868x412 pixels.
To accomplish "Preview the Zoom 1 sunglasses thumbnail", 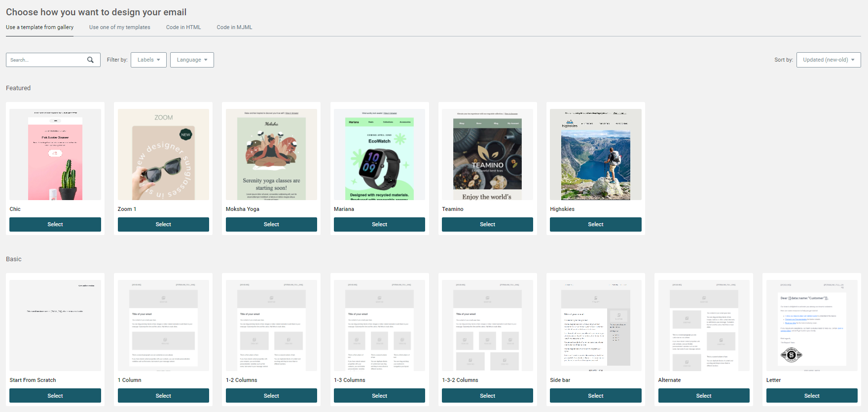I will point(163,154).
